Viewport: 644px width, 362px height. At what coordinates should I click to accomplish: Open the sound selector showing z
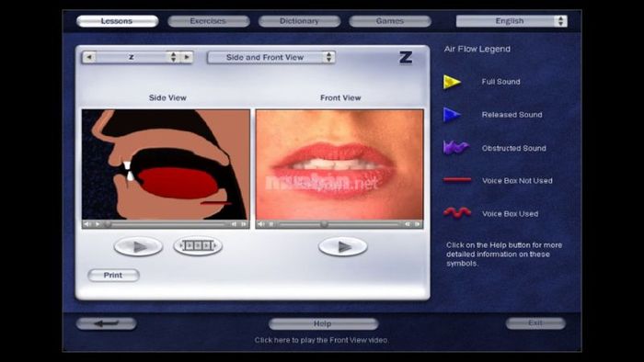[138, 57]
